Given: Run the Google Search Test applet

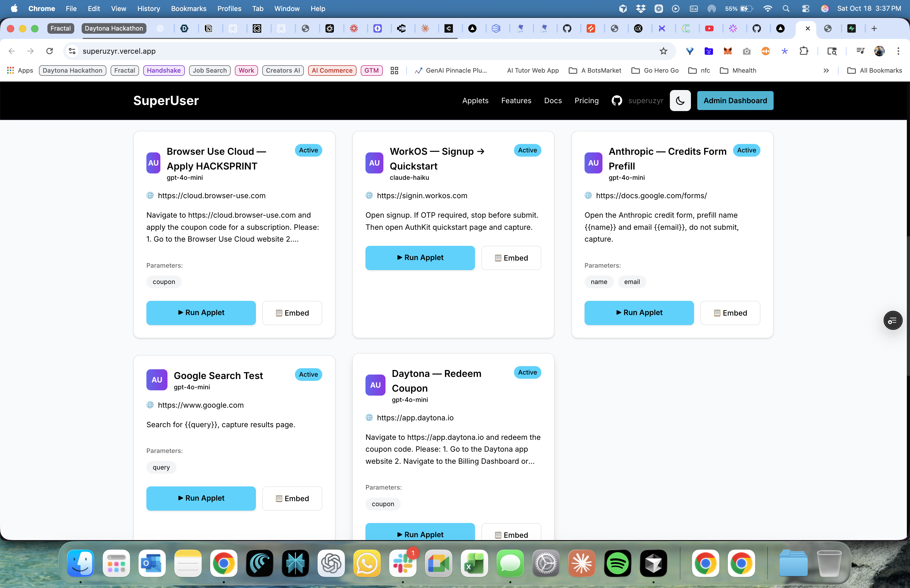Looking at the screenshot, I should point(201,498).
